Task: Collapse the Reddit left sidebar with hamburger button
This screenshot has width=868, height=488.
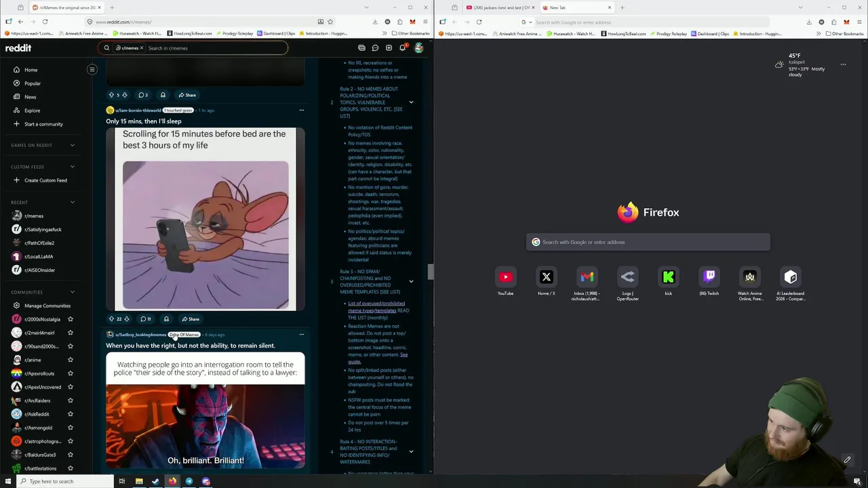Action: (x=92, y=69)
